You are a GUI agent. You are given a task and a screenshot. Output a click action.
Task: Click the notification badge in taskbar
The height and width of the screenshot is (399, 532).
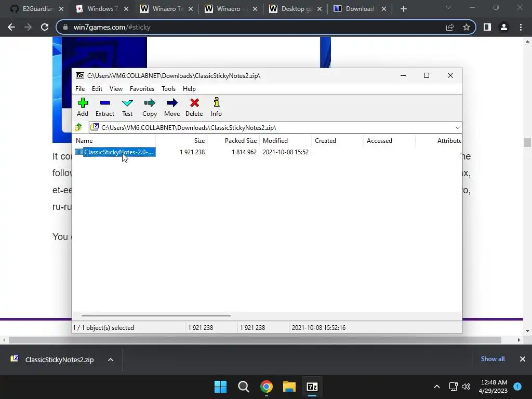coord(517,387)
